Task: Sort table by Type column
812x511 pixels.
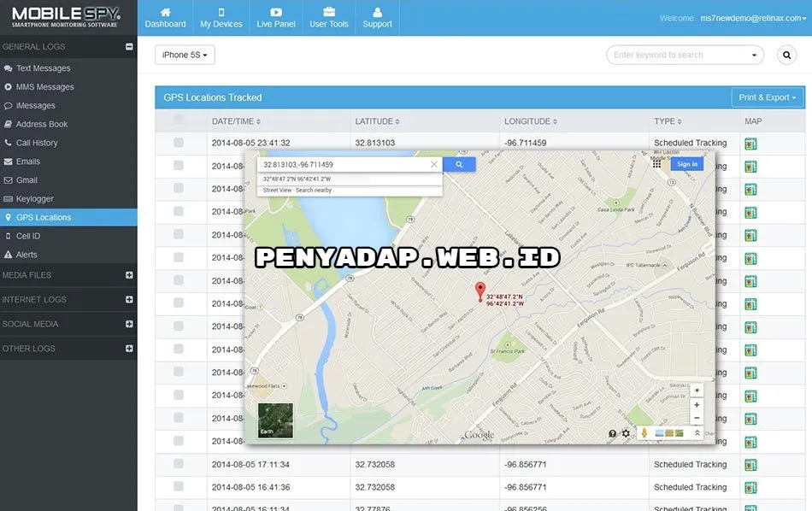Action: tap(668, 121)
